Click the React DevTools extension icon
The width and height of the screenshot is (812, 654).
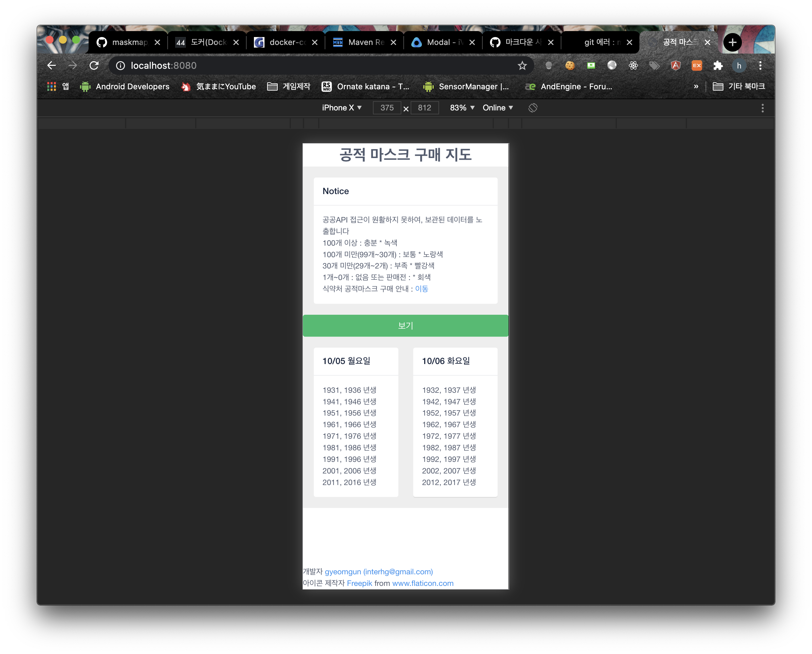tap(633, 65)
